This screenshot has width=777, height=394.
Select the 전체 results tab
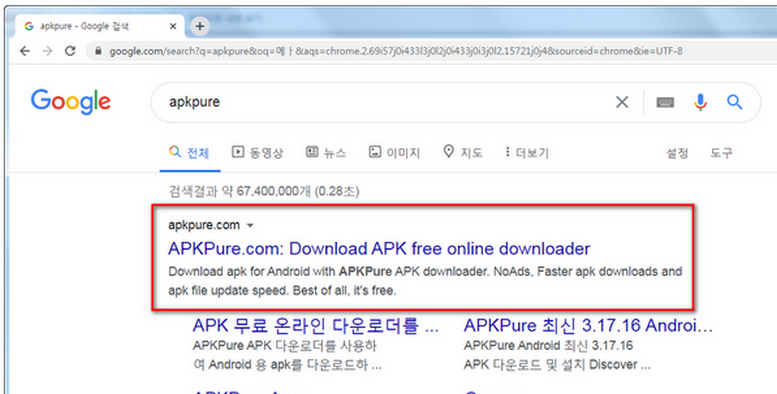pos(189,153)
